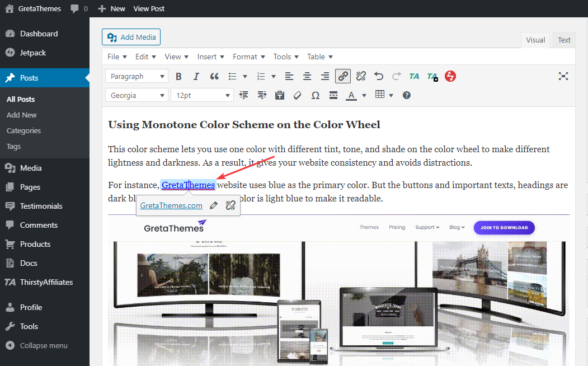The image size is (588, 366).
Task: Open the 12pt font size dropdown
Action: (201, 95)
